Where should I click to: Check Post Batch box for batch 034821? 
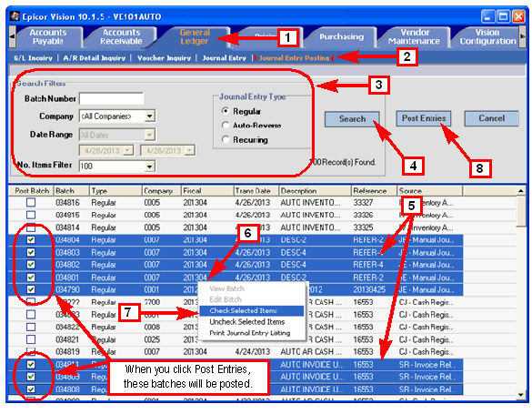[31, 339]
